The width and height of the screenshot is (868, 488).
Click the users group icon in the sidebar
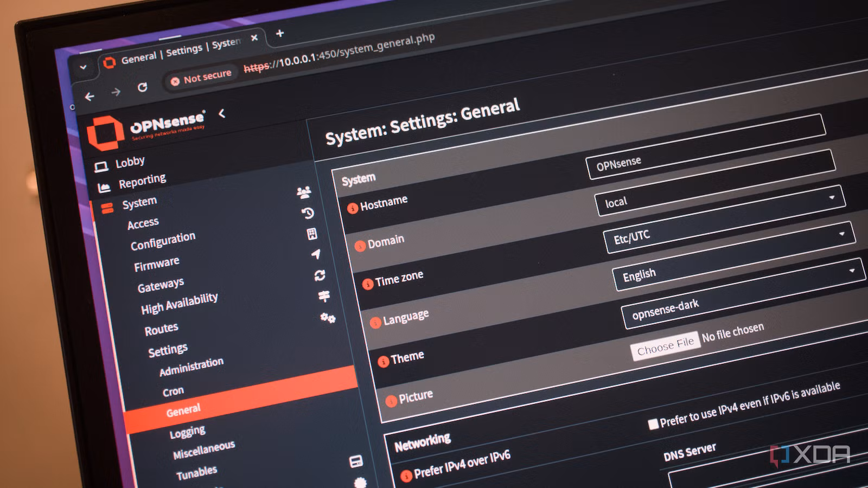(x=304, y=192)
